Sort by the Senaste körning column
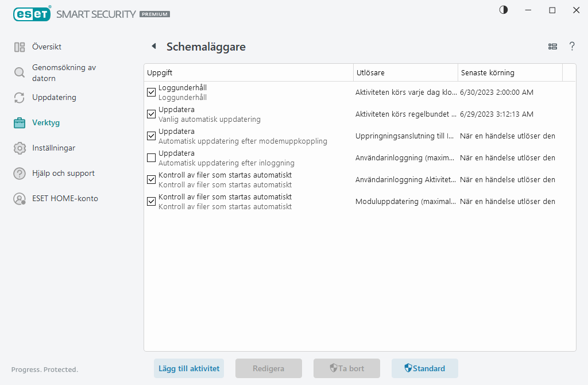This screenshot has width=588, height=385. 509,73
